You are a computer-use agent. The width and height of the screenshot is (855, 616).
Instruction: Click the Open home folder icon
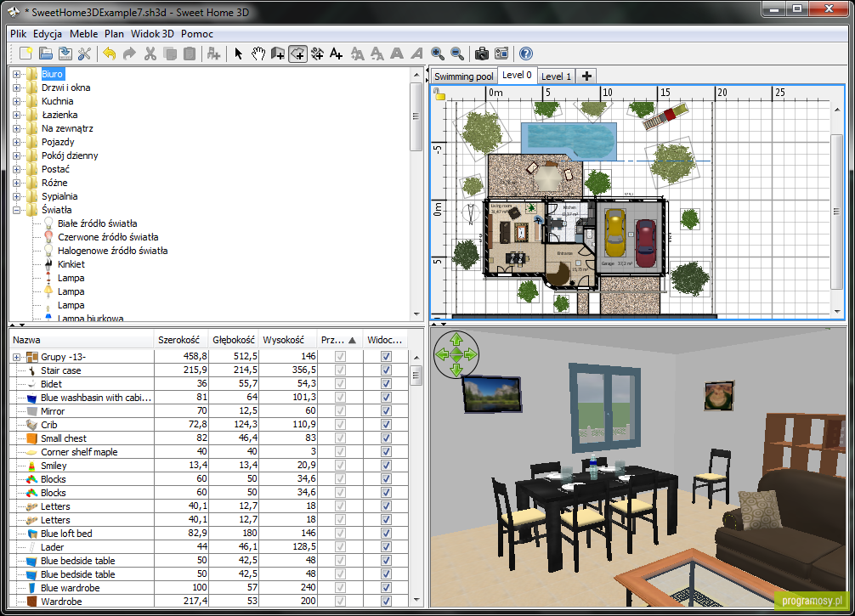[46, 54]
